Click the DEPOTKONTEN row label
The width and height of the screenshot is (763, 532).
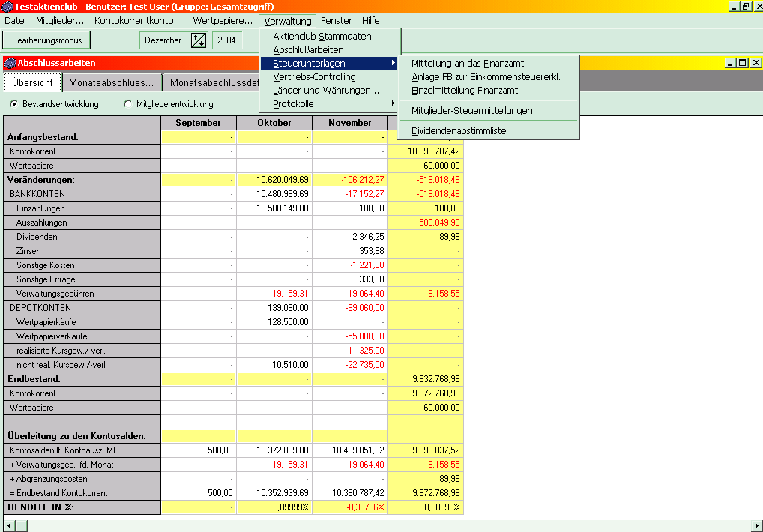click(82, 308)
